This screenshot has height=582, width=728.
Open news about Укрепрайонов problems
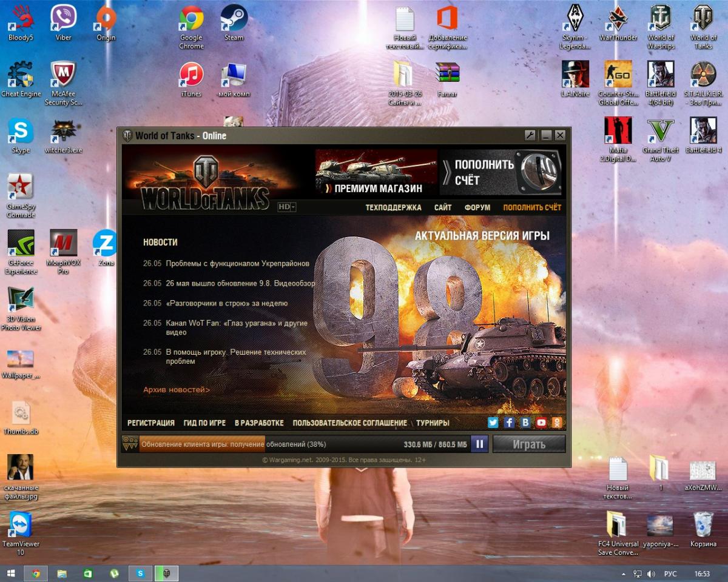point(237,264)
